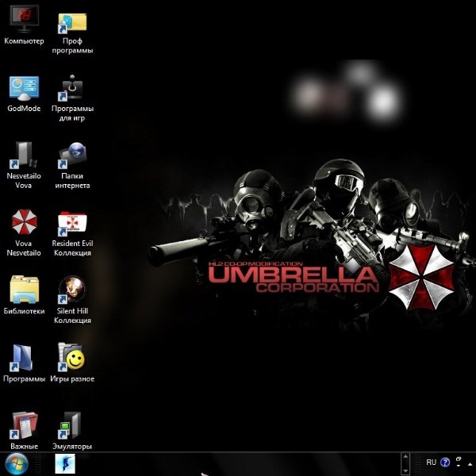Open the Эмуляторы shortcut icon
The image size is (476, 476).
coord(72,431)
